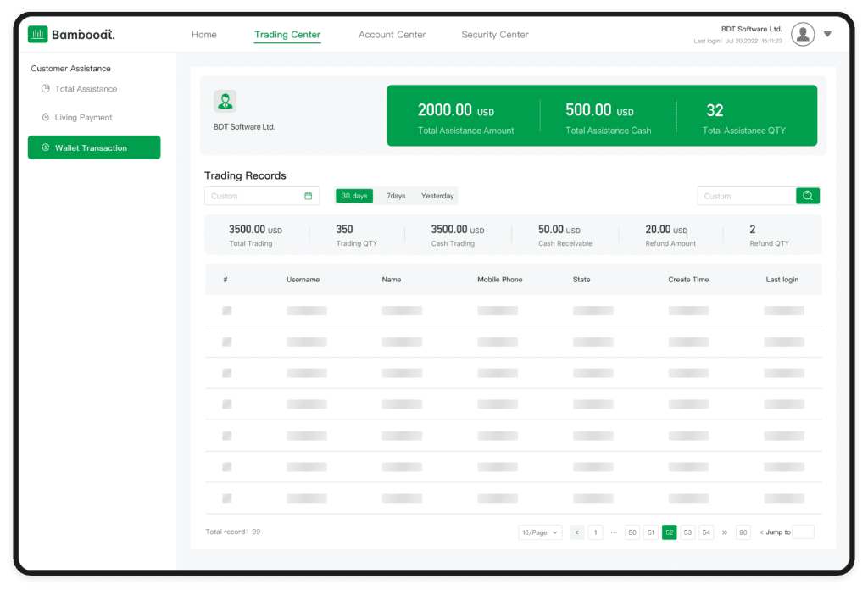
Task: Go to page 53
Action: tap(687, 532)
